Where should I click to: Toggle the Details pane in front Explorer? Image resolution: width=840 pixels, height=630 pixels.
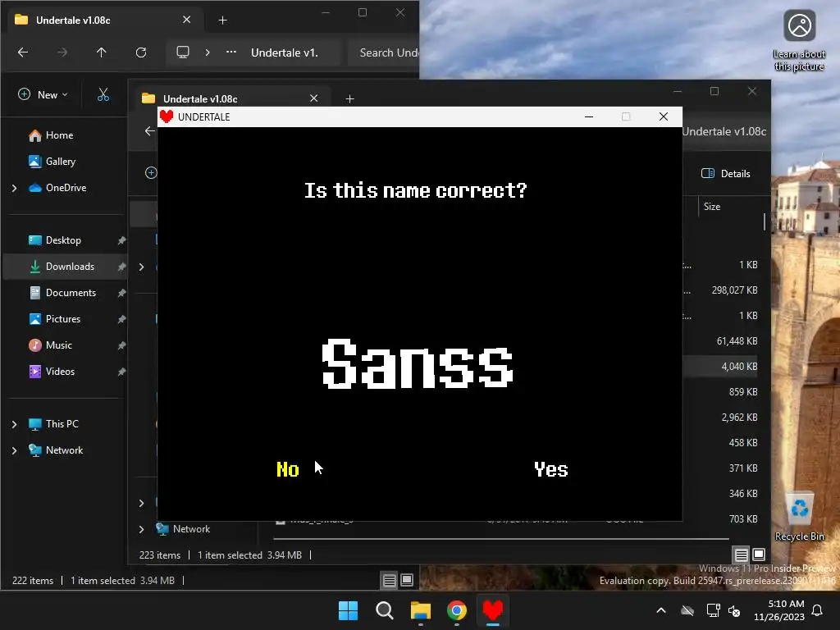click(726, 174)
